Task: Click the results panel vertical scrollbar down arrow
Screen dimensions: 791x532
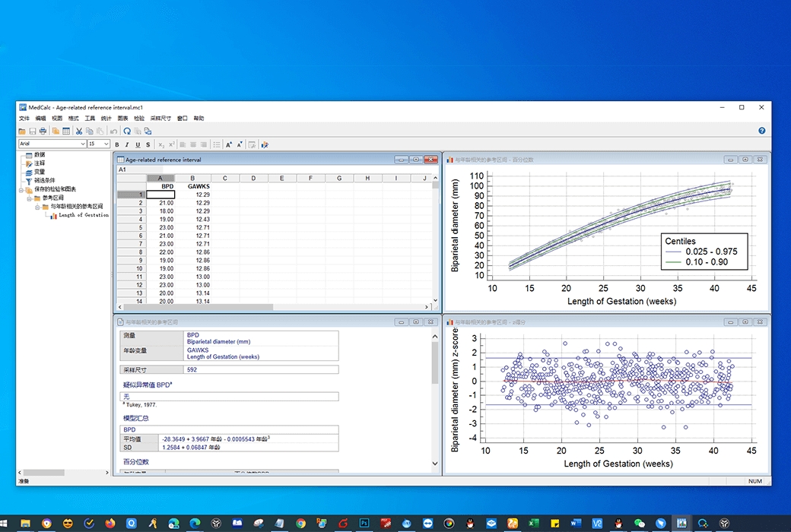Action: tap(435, 463)
